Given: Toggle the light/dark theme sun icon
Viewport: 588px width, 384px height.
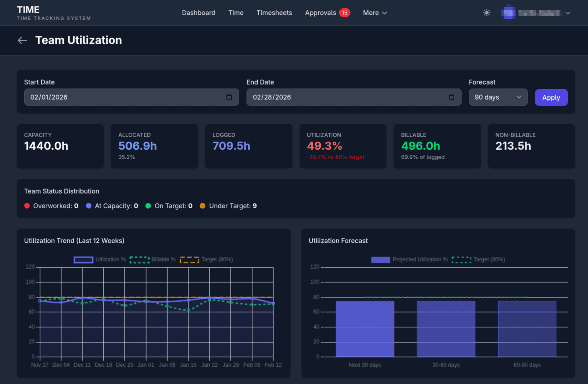Looking at the screenshot, I should 487,13.
